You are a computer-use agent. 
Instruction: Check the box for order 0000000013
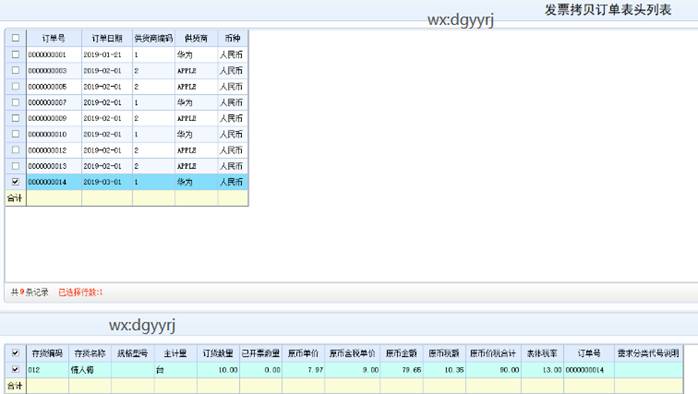click(x=16, y=166)
